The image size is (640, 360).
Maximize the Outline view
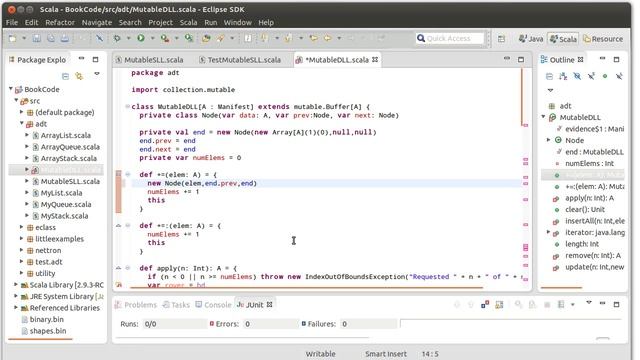click(x=616, y=60)
